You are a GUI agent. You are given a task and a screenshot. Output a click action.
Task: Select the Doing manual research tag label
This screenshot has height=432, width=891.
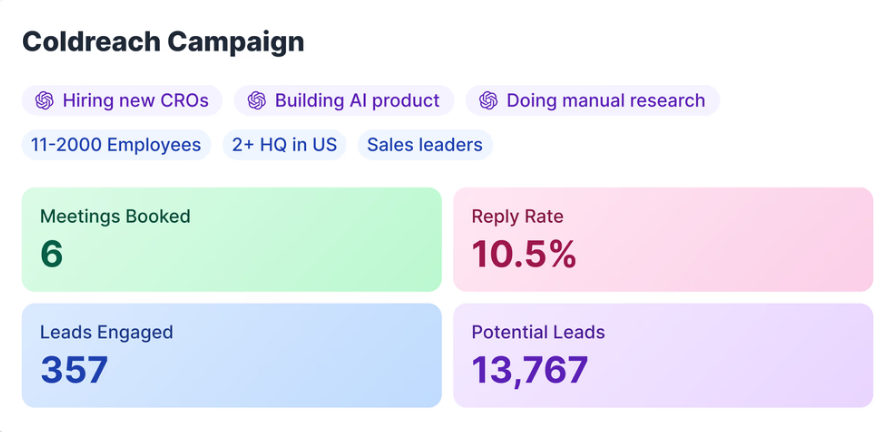tap(606, 101)
